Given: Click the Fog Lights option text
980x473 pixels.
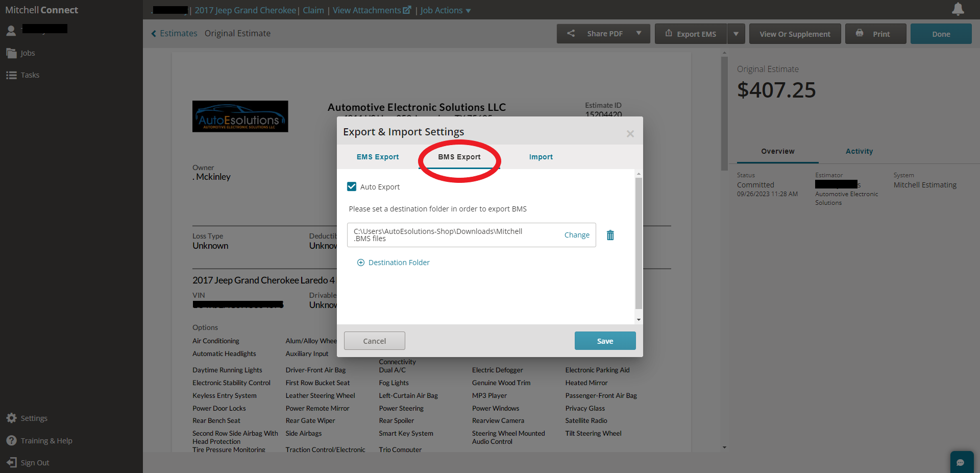Looking at the screenshot, I should tap(394, 383).
